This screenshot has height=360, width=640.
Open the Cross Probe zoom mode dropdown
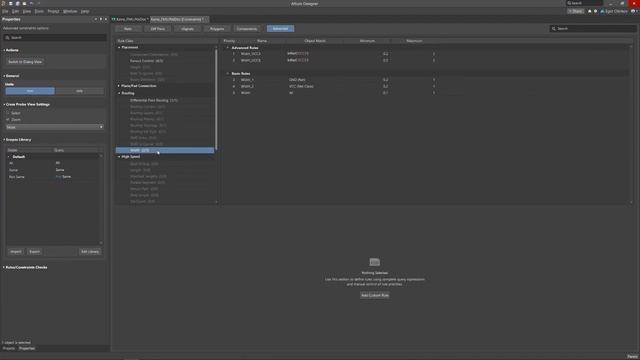tap(55, 127)
